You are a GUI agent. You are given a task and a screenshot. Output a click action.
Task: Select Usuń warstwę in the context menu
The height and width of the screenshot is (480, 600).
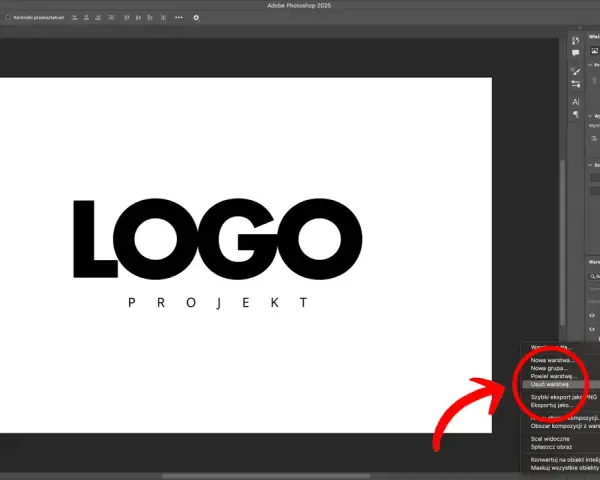click(561, 384)
